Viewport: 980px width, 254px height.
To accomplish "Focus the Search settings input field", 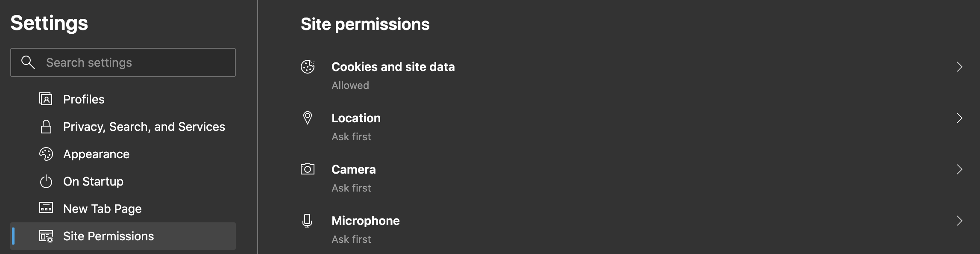I will (x=123, y=62).
